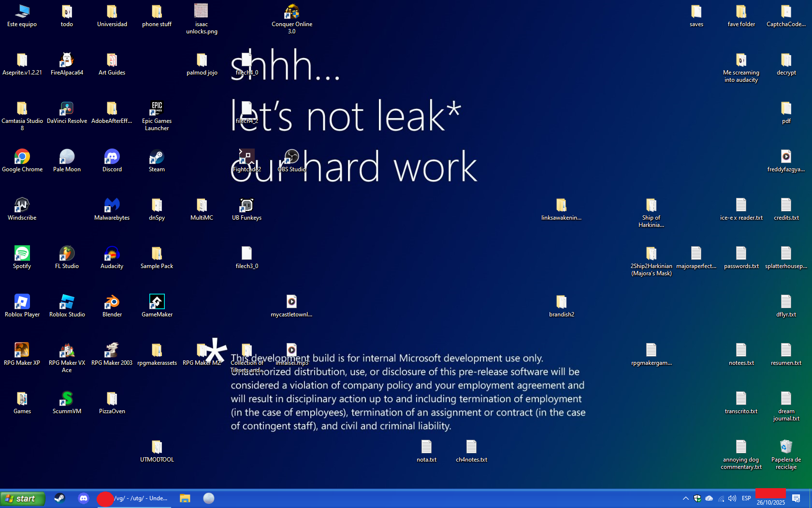The height and width of the screenshot is (508, 812).
Task: Select the Fightcade2 desktop shortcut
Action: click(246, 161)
